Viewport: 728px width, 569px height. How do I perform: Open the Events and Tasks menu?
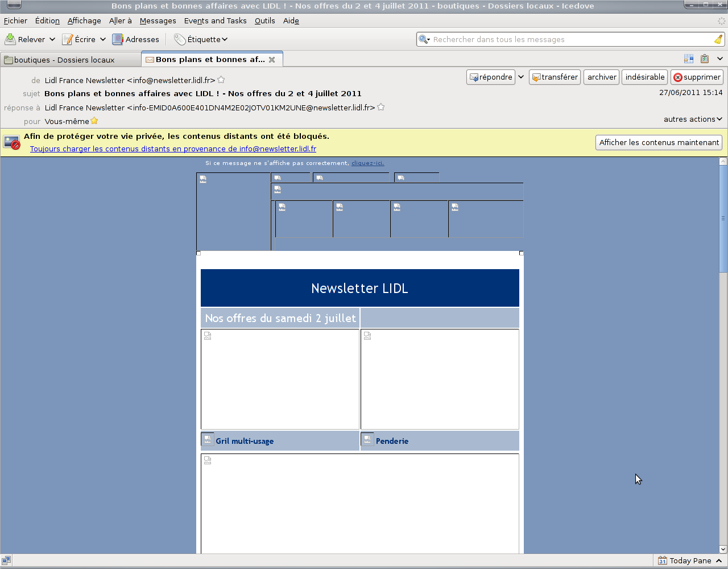click(x=216, y=20)
